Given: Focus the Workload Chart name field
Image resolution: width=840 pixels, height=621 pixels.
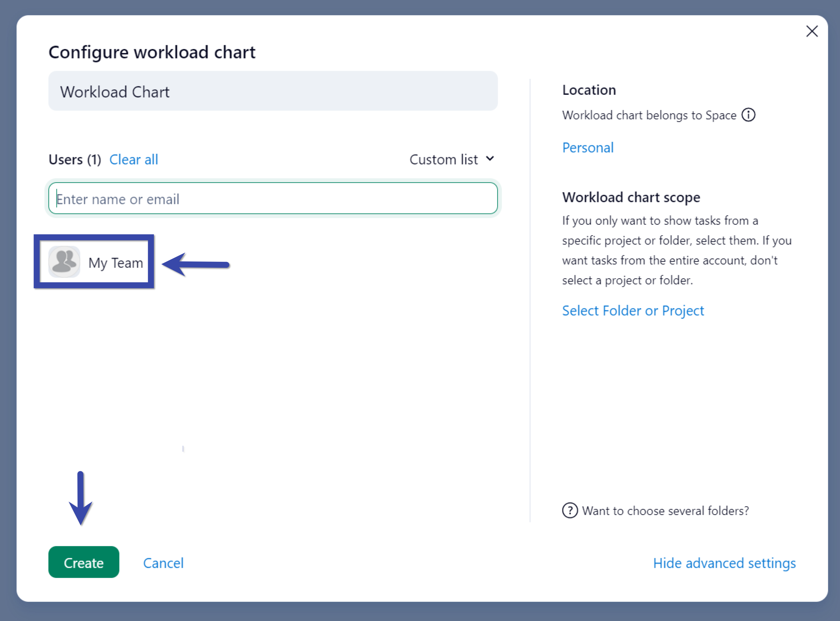Looking at the screenshot, I should click(272, 91).
